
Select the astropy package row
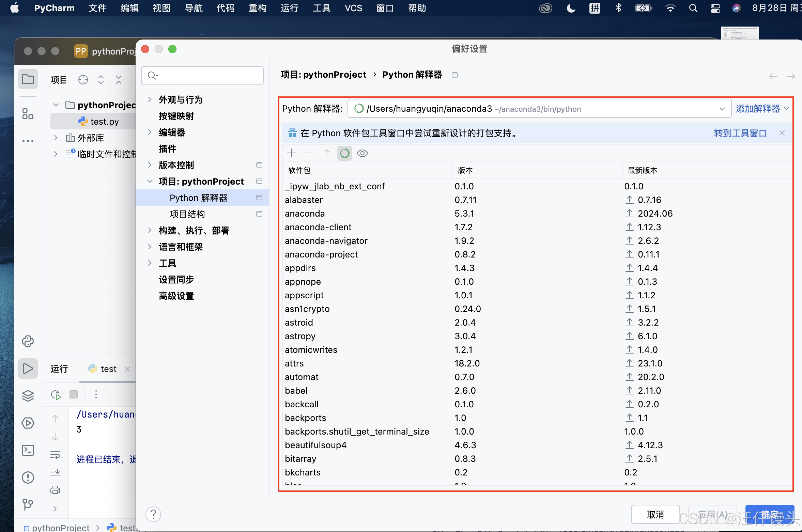coord(537,336)
